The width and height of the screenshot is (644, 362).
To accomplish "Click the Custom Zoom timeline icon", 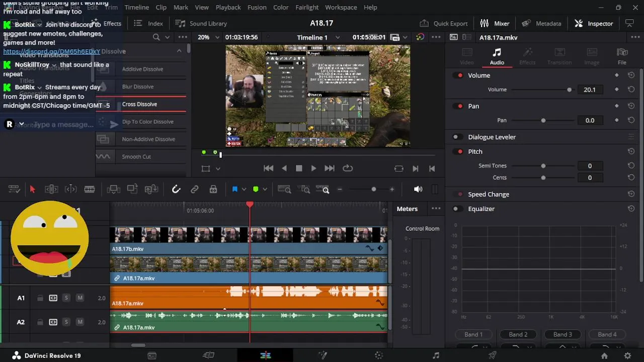I will coord(323,189).
